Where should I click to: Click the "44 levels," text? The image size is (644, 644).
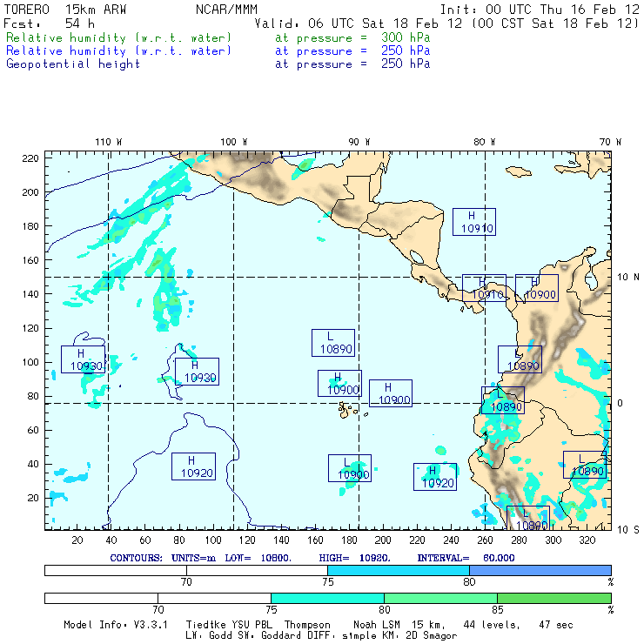492,625
